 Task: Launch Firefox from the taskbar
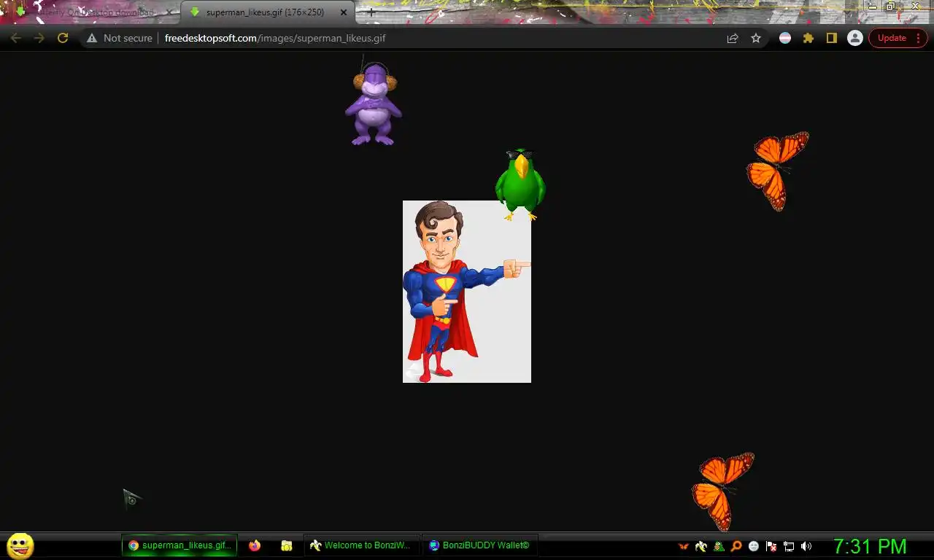pyautogui.click(x=255, y=545)
